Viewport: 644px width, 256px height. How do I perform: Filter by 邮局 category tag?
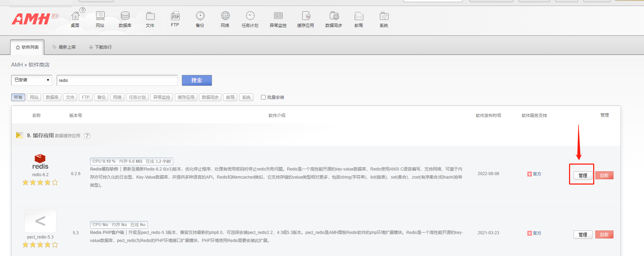[230, 97]
